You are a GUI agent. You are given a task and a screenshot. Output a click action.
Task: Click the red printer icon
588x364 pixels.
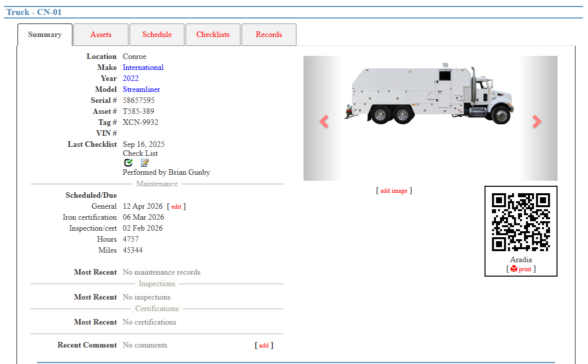coord(513,269)
